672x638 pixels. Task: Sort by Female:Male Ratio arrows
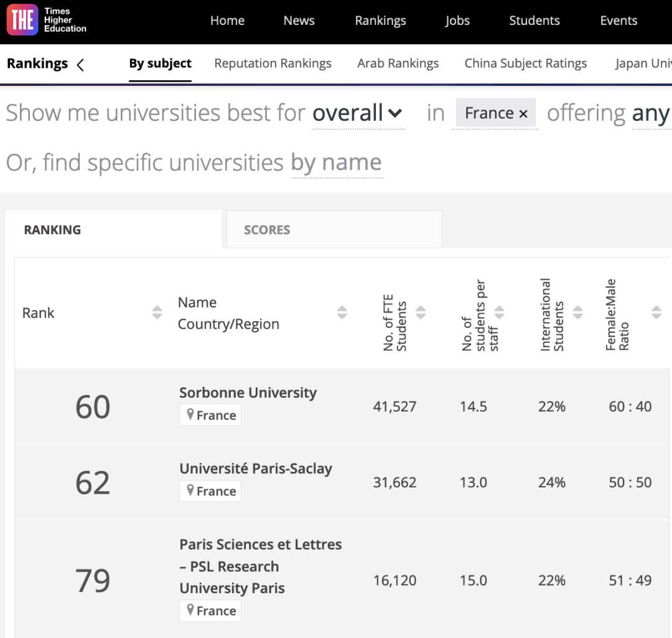[x=656, y=312]
